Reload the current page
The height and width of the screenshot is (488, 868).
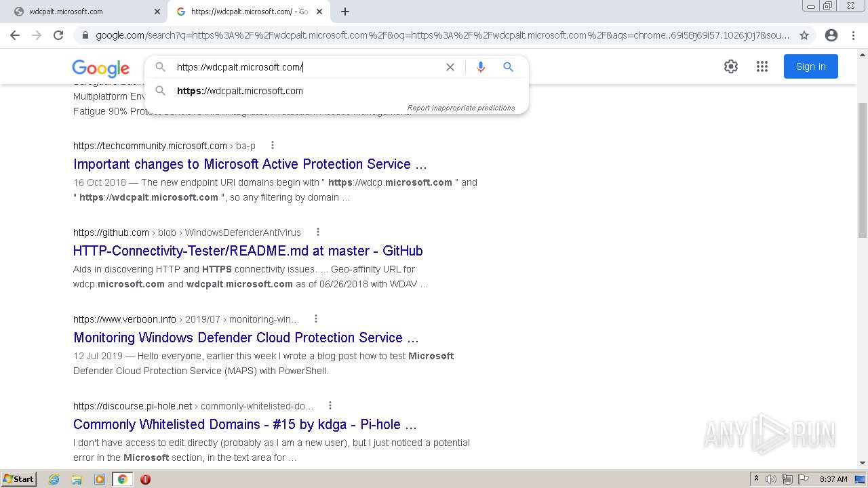coord(58,35)
